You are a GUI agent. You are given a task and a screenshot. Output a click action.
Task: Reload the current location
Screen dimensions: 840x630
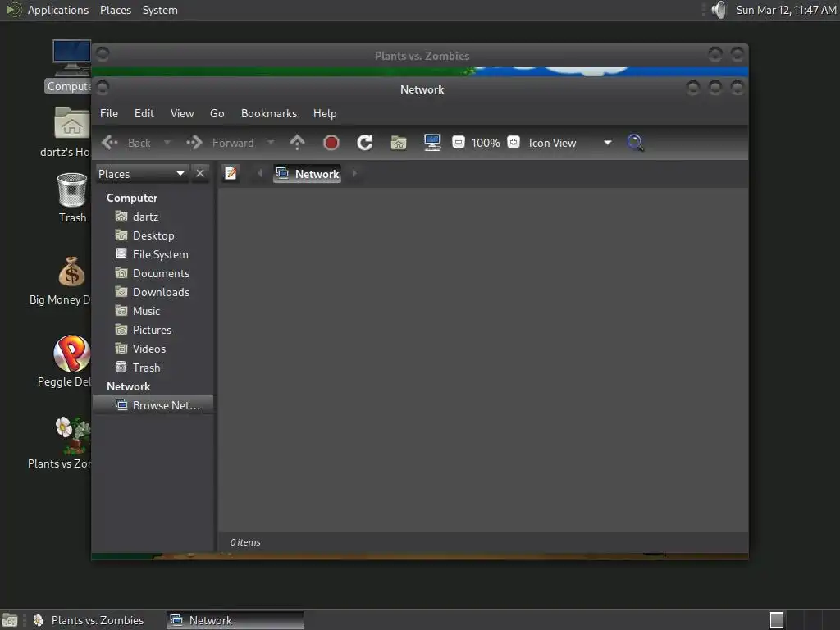[365, 143]
